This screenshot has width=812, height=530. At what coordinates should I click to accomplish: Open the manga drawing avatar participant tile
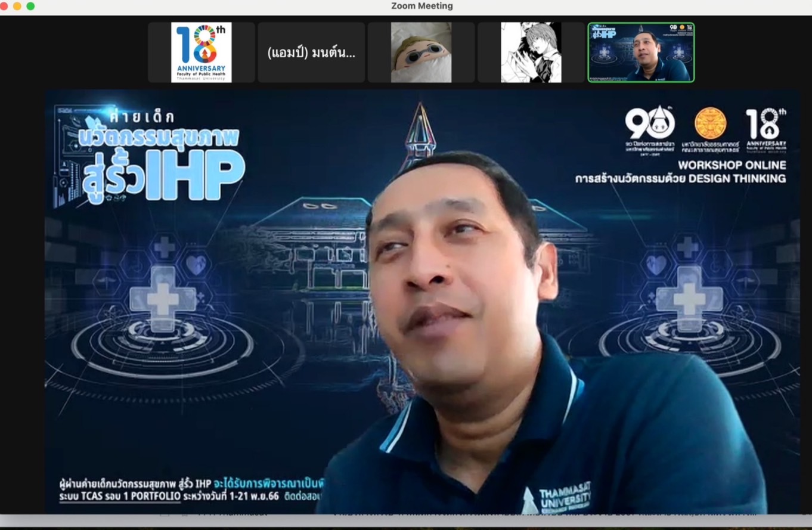531,52
